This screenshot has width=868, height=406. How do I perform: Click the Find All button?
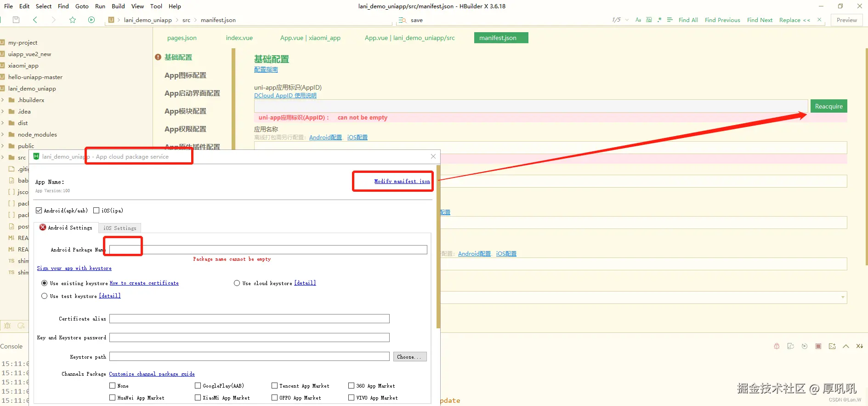(688, 20)
